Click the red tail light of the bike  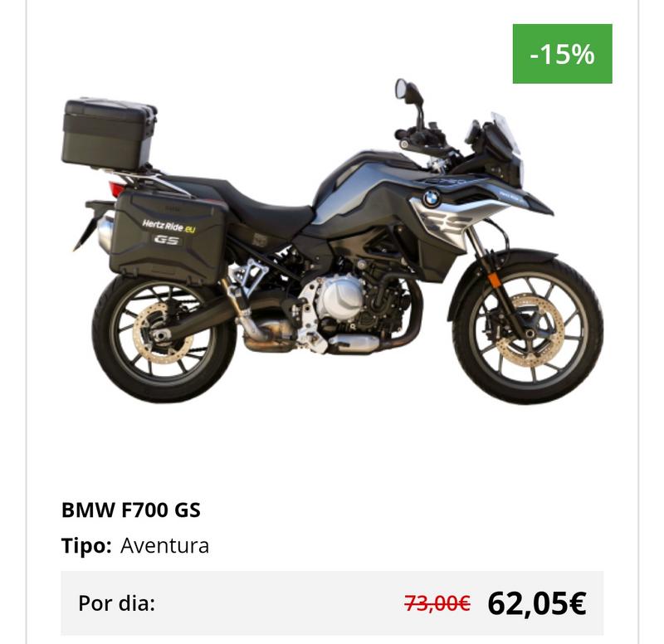(x=116, y=188)
